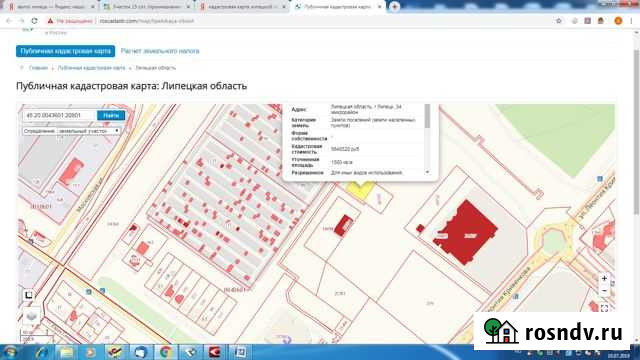Open the orange Chrome profile avatar
Viewport: 640px width, 360px height.
(x=618, y=21)
